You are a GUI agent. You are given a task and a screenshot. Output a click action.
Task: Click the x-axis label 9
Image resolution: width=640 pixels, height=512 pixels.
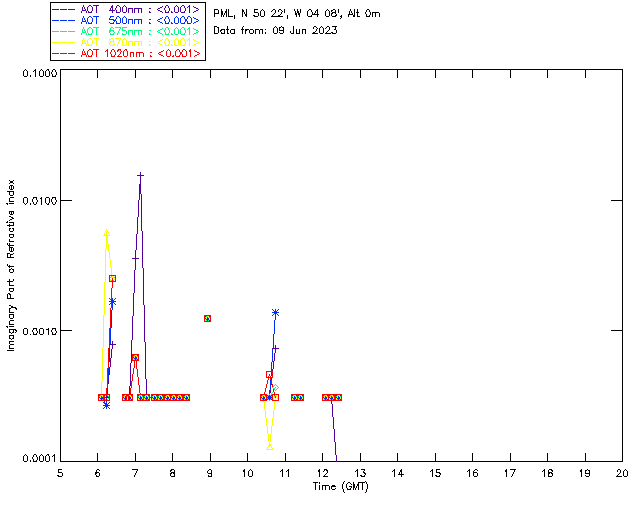(x=210, y=473)
